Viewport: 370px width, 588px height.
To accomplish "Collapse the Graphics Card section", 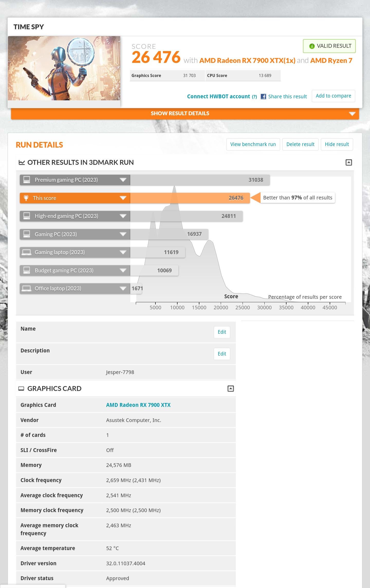I will pyautogui.click(x=231, y=389).
